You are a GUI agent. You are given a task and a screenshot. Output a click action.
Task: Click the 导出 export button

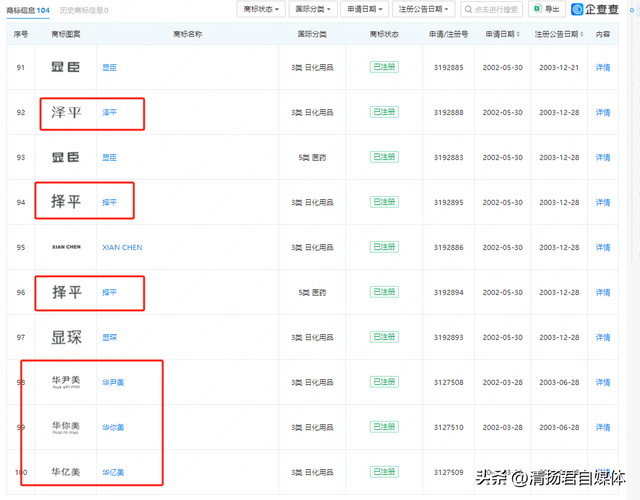coord(547,9)
